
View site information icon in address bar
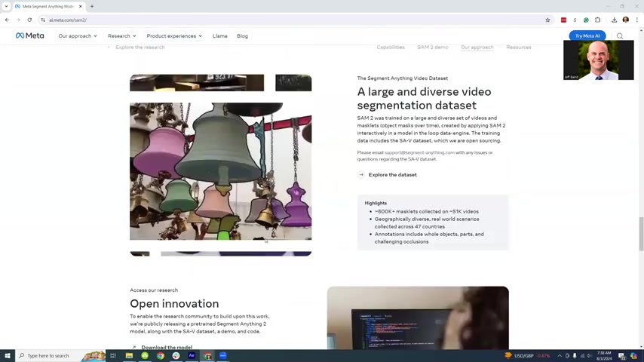[x=43, y=20]
